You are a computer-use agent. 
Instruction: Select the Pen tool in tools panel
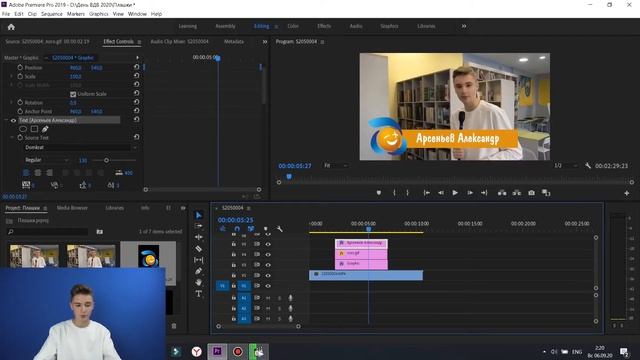coord(198,271)
